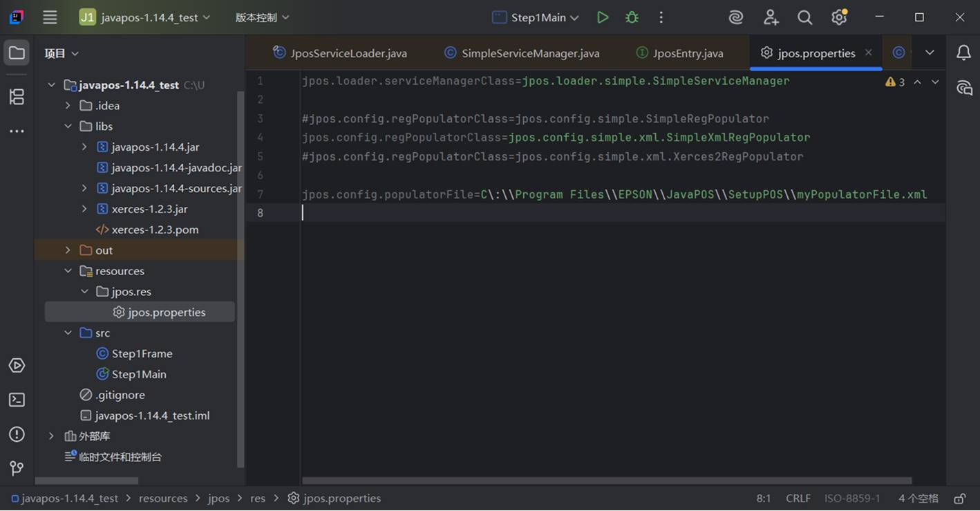The height and width of the screenshot is (511, 980).
Task: Collapse the libs folder
Action: coord(68,126)
